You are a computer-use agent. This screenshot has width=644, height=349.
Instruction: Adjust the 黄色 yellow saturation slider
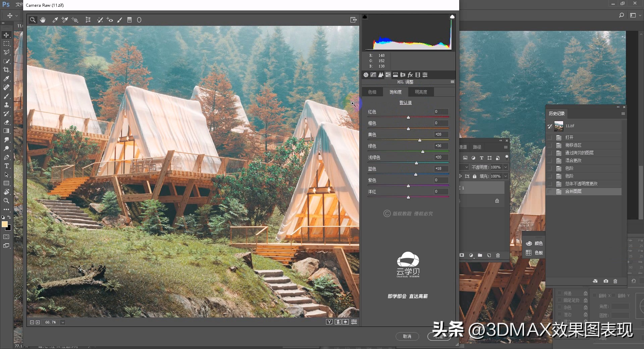[x=420, y=141]
